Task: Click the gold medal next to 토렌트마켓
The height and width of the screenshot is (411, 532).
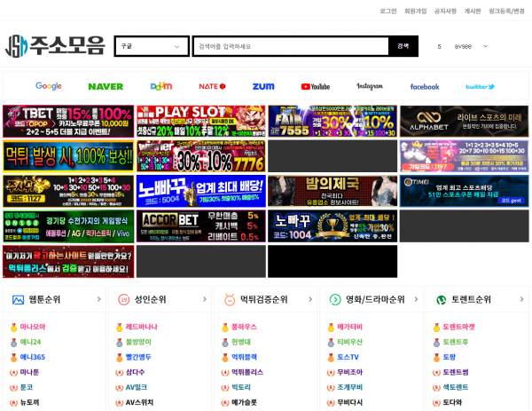Action: click(436, 327)
